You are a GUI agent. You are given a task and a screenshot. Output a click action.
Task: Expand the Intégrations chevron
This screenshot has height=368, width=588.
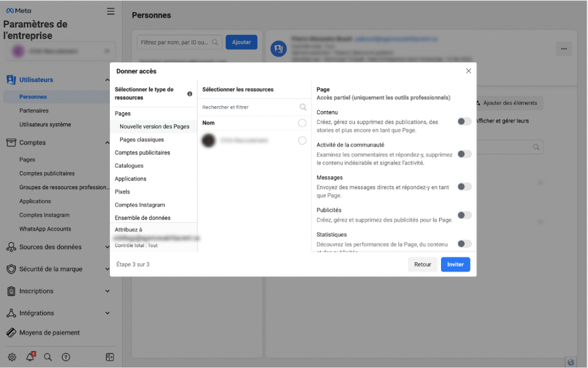pyautogui.click(x=107, y=313)
